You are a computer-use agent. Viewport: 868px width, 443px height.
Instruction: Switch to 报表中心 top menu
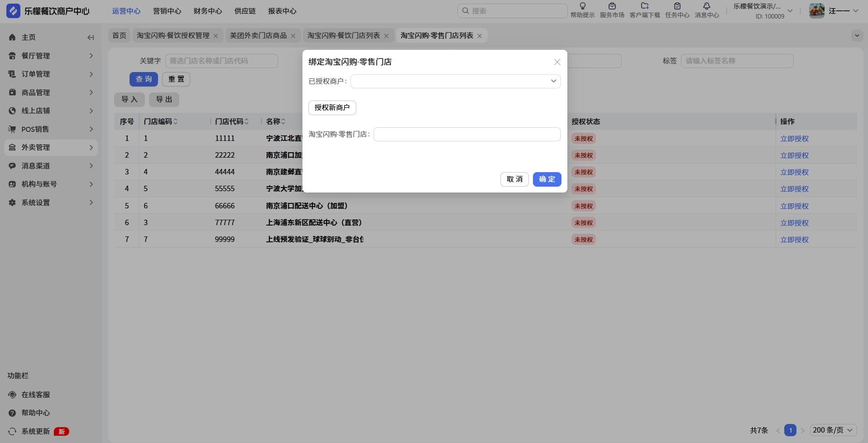coord(282,11)
